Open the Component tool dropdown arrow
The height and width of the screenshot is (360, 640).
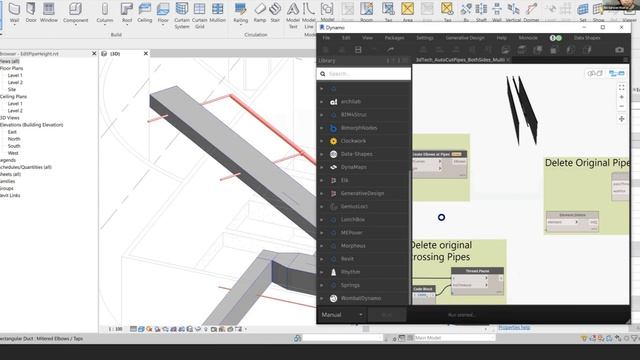[x=76, y=25]
